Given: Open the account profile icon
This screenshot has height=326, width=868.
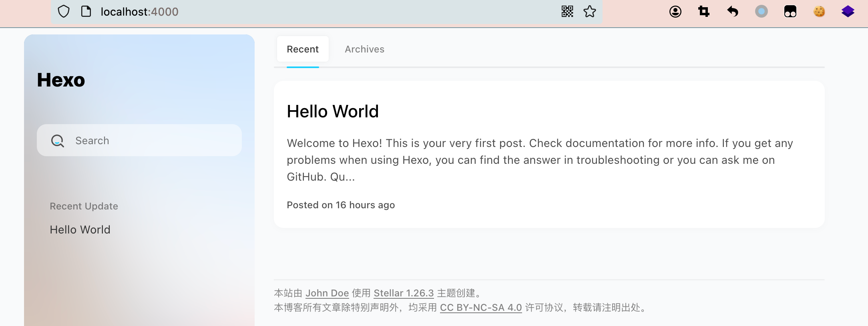Looking at the screenshot, I should point(675,12).
